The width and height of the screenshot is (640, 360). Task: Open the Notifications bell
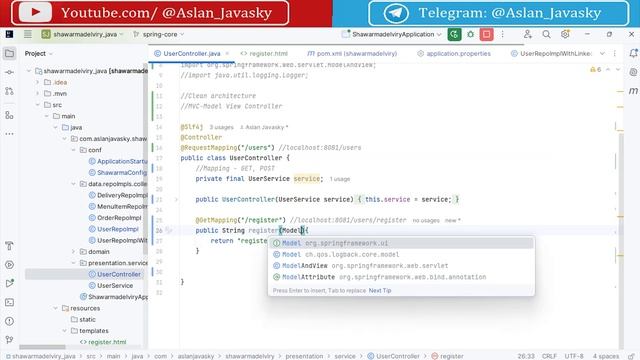pos(633,53)
